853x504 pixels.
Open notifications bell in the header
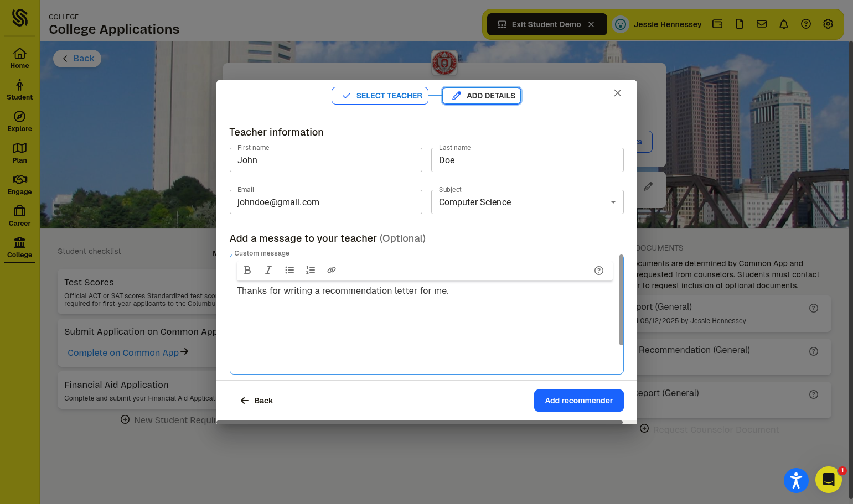pos(784,24)
